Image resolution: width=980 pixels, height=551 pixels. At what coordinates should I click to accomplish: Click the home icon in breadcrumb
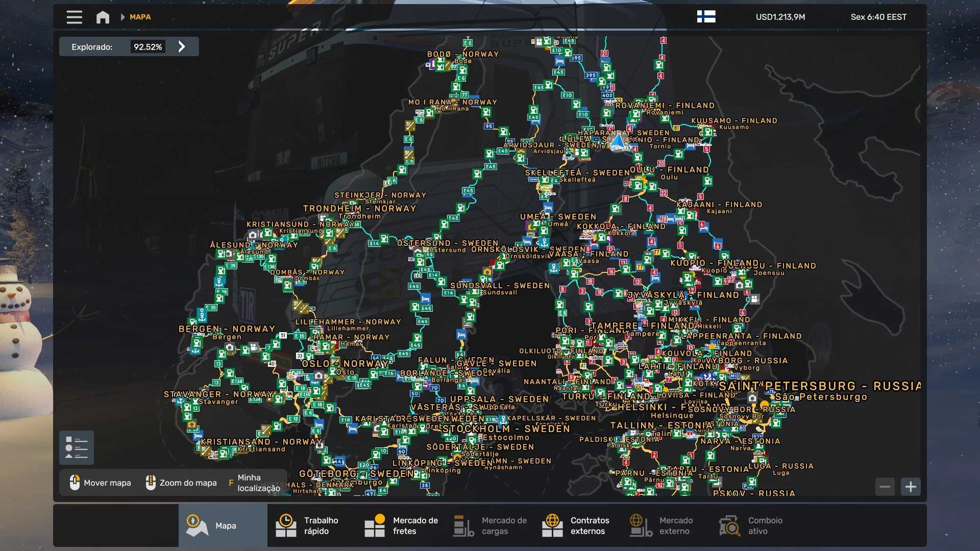[x=103, y=17]
